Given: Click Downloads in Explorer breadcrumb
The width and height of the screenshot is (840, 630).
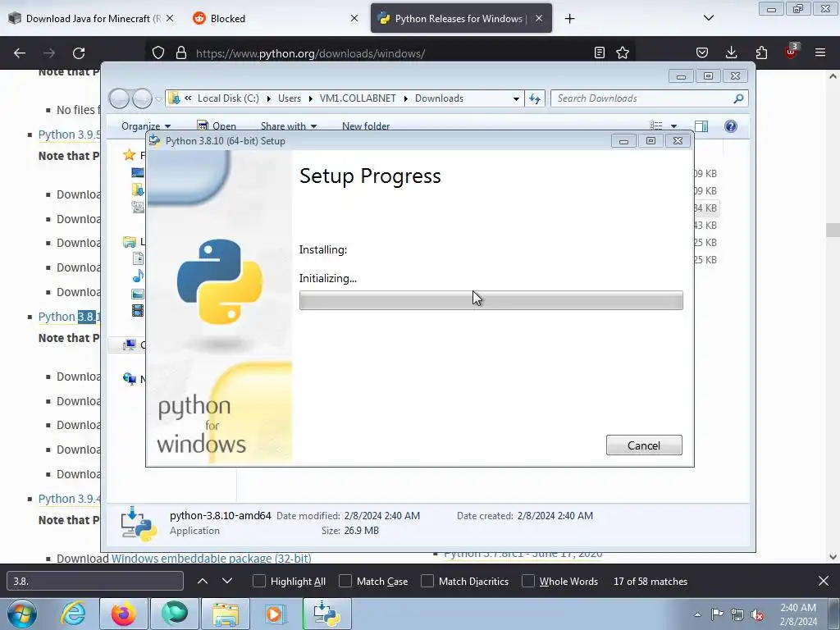Looking at the screenshot, I should pos(440,98).
